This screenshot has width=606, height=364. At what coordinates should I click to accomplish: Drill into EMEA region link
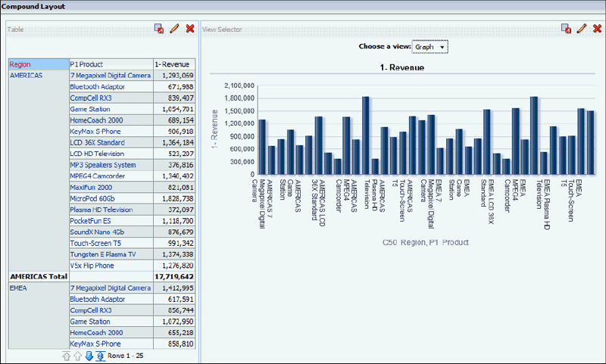[17, 288]
